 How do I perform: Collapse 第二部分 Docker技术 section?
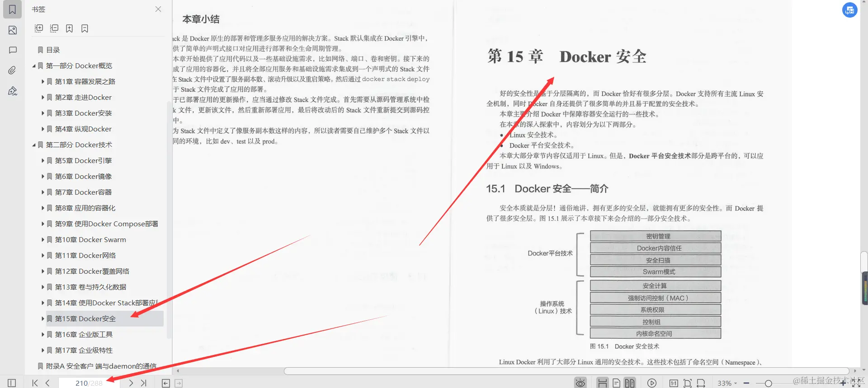click(x=34, y=145)
